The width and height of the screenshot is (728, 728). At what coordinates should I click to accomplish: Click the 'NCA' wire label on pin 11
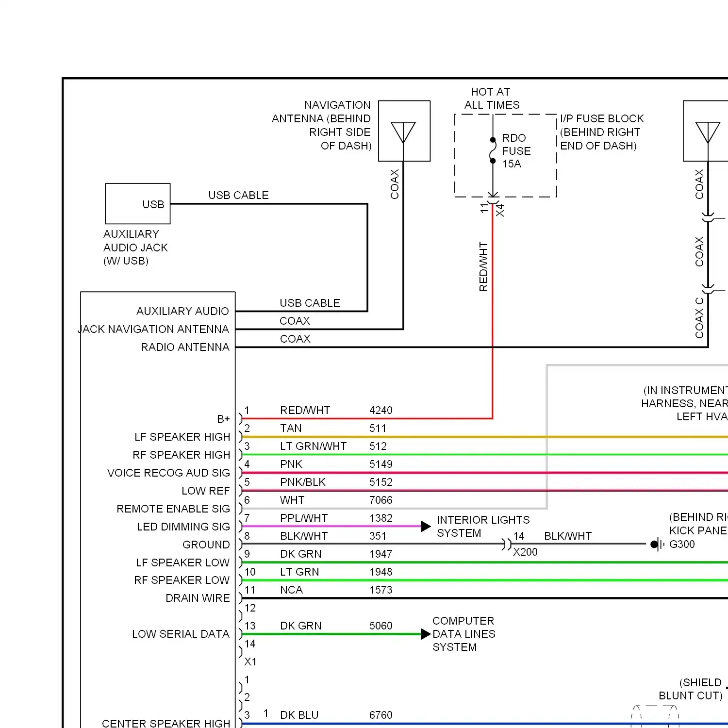[x=291, y=590]
